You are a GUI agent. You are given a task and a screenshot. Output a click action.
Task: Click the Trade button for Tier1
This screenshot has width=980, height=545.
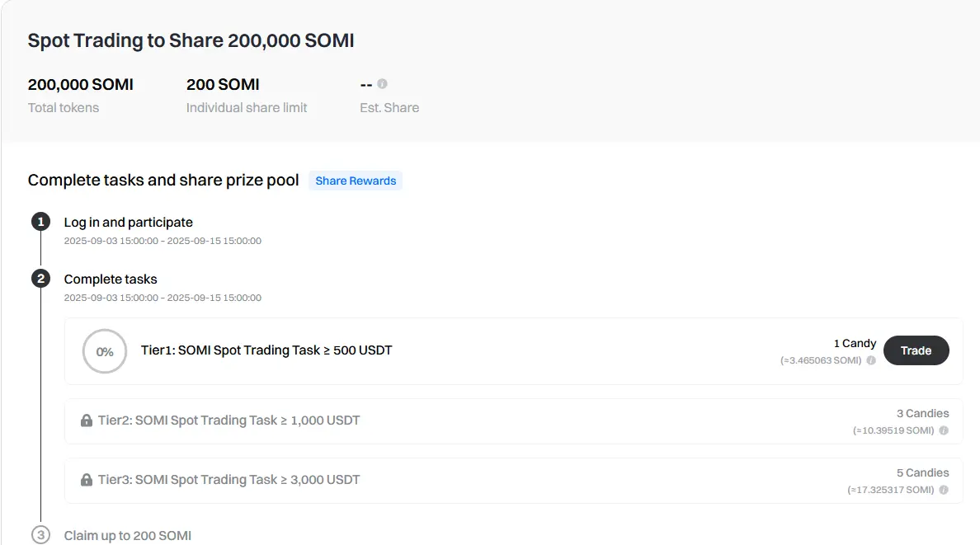(x=916, y=350)
